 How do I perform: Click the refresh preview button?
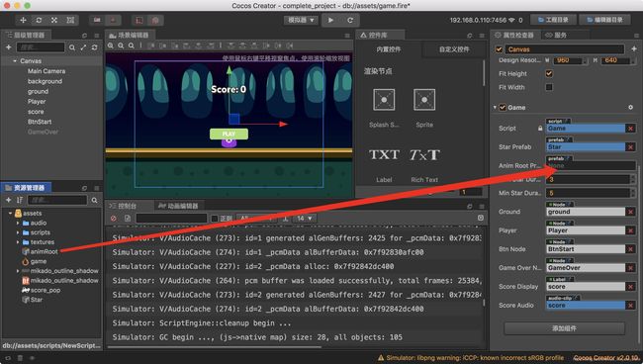350,20
